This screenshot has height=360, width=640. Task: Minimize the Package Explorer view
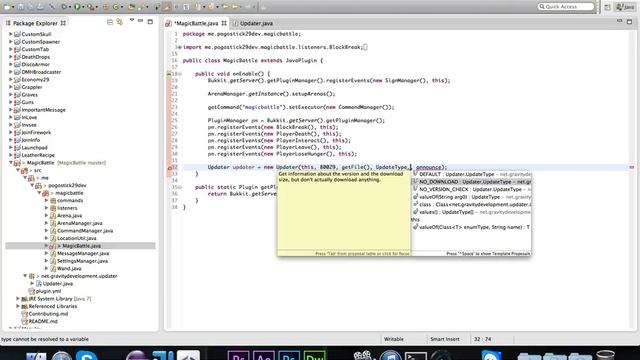tap(140, 21)
